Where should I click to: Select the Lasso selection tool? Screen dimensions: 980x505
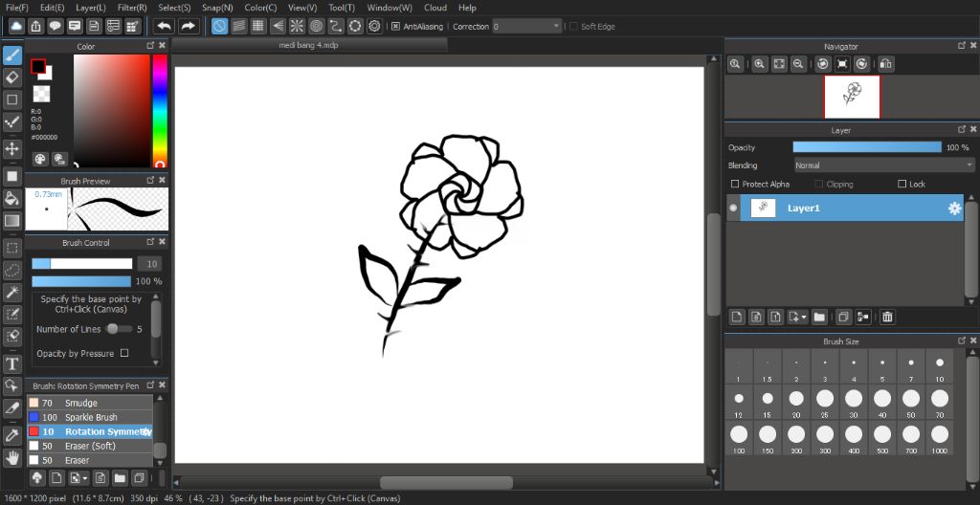11,270
